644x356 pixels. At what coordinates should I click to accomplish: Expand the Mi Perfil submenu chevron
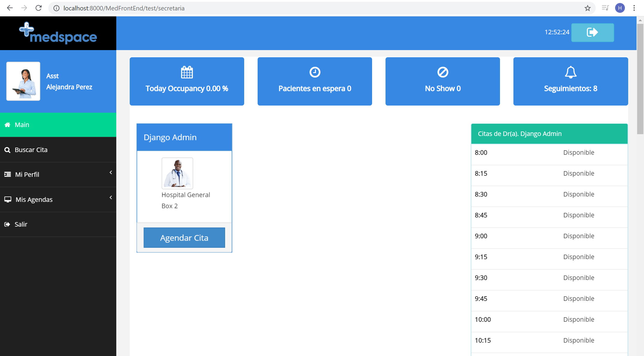(x=111, y=173)
